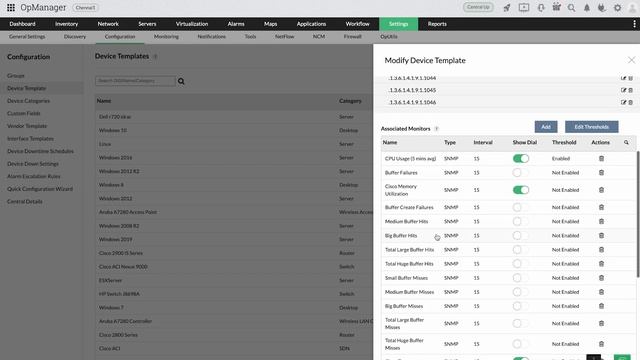Image resolution: width=640 pixels, height=360 pixels.
Task: Click the Device Templates search input field
Action: 135,81
